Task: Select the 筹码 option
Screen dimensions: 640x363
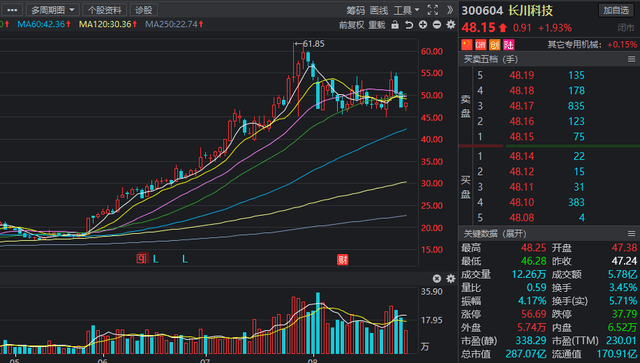Action: pos(356,10)
